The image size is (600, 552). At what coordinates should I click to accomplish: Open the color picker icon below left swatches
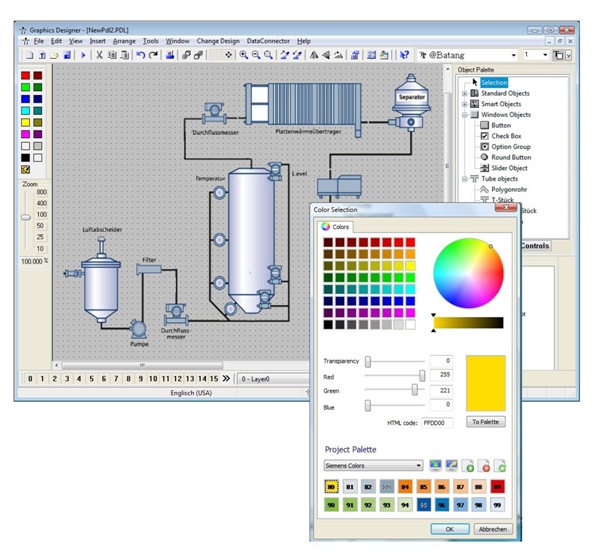pyautogui.click(x=25, y=169)
